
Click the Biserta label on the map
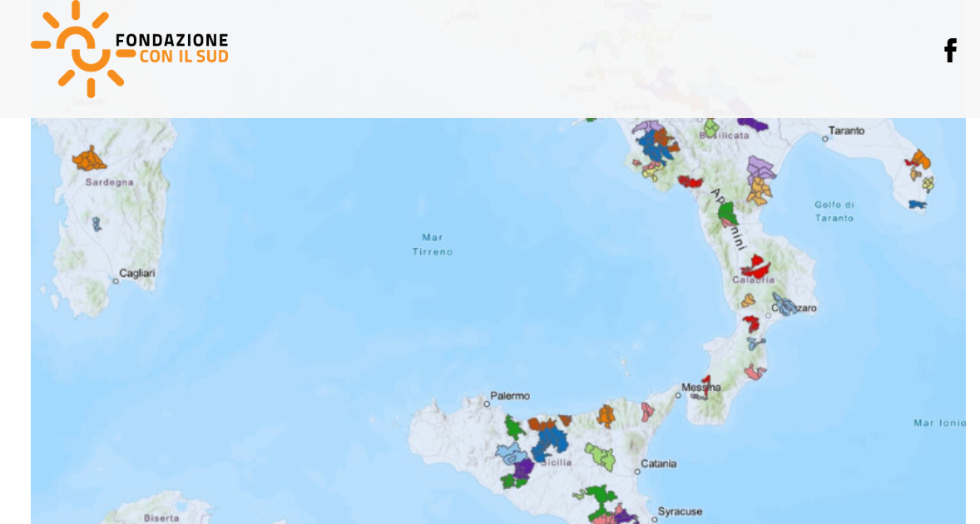pos(161,517)
